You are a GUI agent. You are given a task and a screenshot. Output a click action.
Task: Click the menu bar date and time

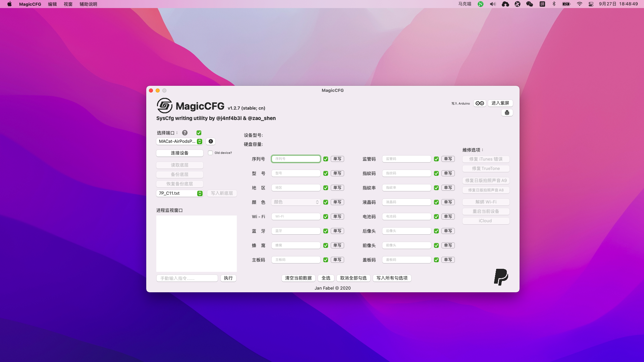click(x=619, y=4)
